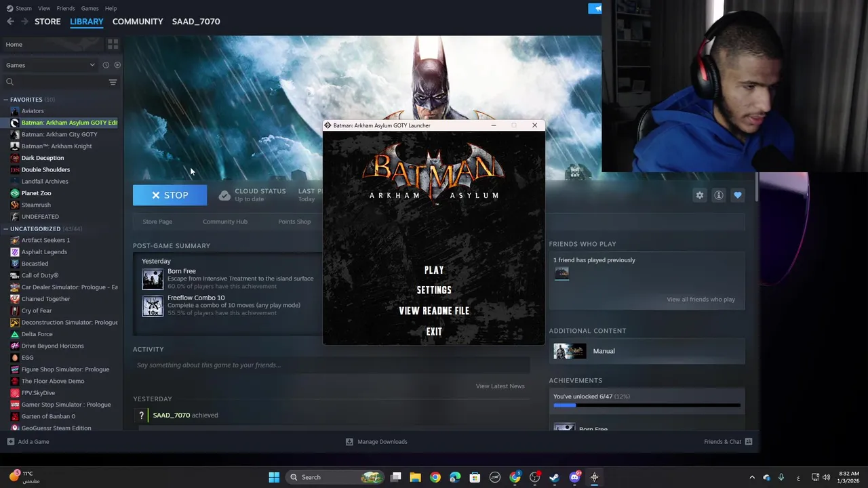This screenshot has width=868, height=488.
Task: Open the View menu
Action: [44, 8]
